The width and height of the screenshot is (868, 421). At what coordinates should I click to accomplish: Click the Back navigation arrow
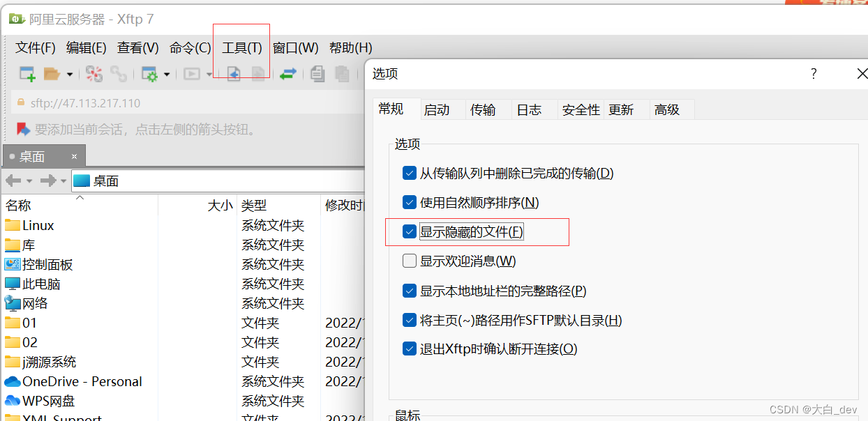pyautogui.click(x=13, y=181)
